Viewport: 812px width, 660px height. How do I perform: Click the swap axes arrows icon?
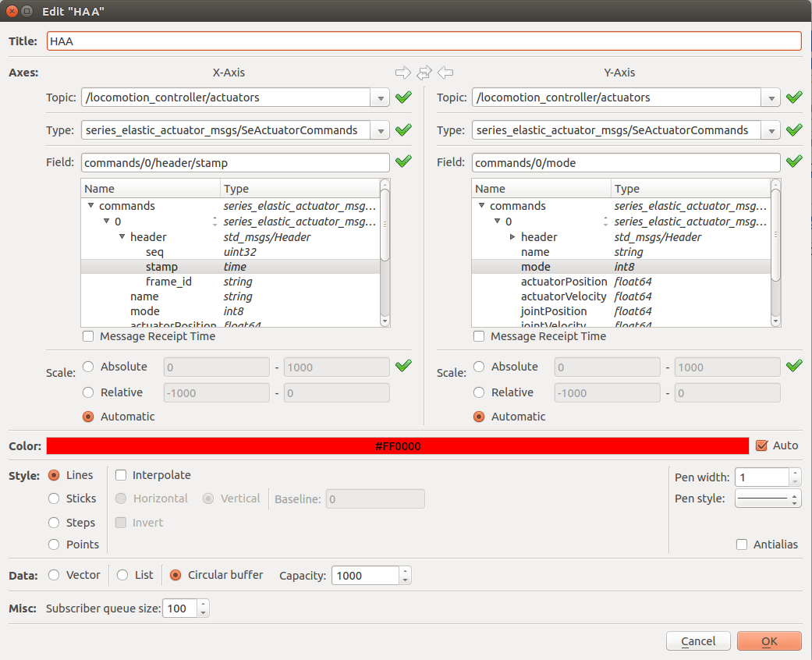[x=424, y=73]
